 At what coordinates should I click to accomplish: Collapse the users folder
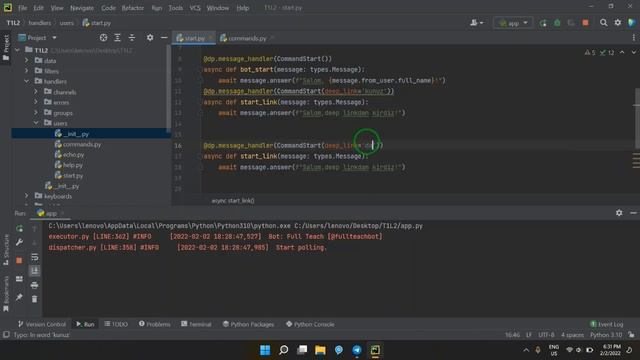coord(36,123)
